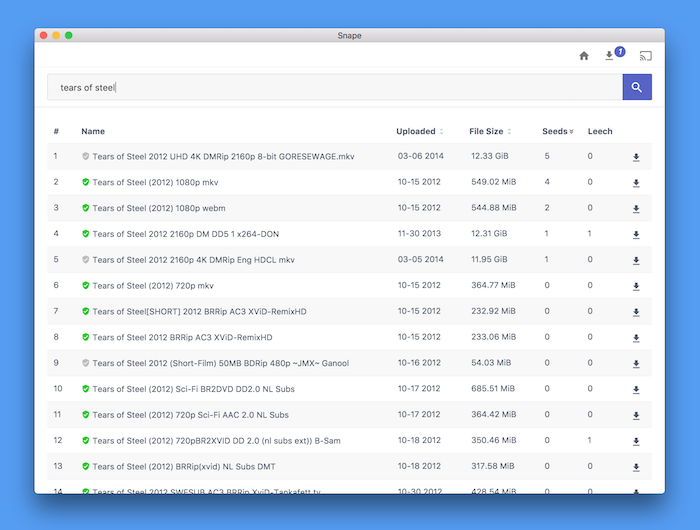Click the blue search button

tap(637, 87)
